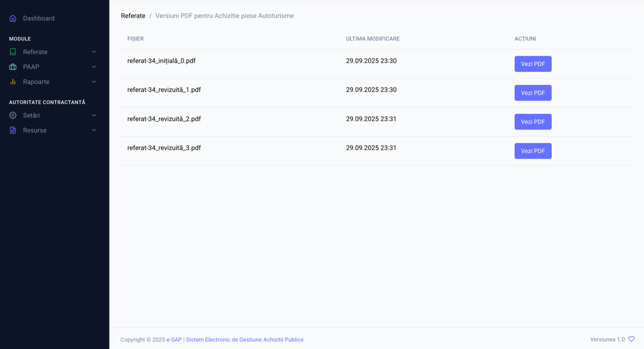Screen dimensions: 644x349
Task: Expand the PAAP menu chevron
Action: (x=94, y=67)
